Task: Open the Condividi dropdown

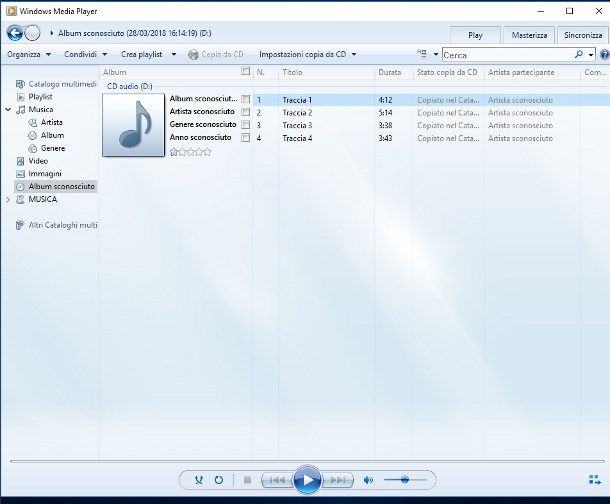Action: pyautogui.click(x=86, y=54)
